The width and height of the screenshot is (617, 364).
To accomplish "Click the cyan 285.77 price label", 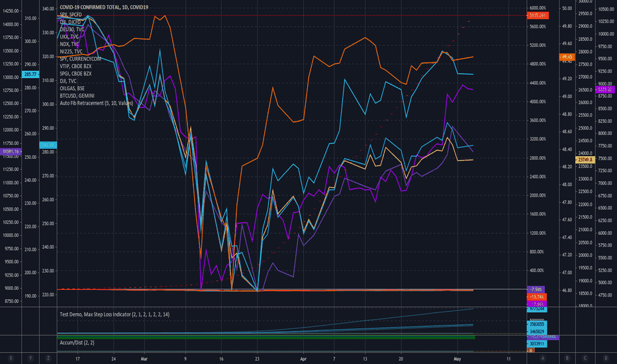I will click(x=30, y=74).
